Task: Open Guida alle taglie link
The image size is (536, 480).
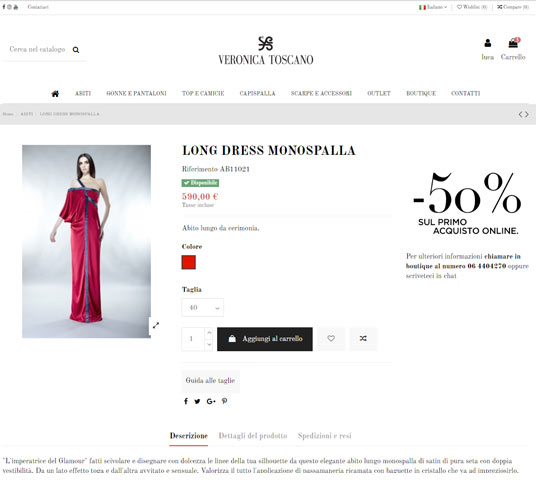Action: pyautogui.click(x=210, y=381)
